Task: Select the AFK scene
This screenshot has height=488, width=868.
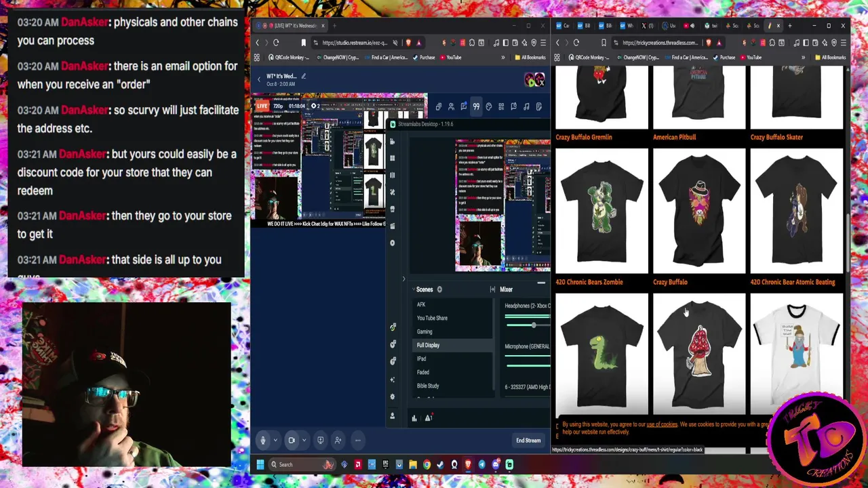Action: (x=453, y=304)
